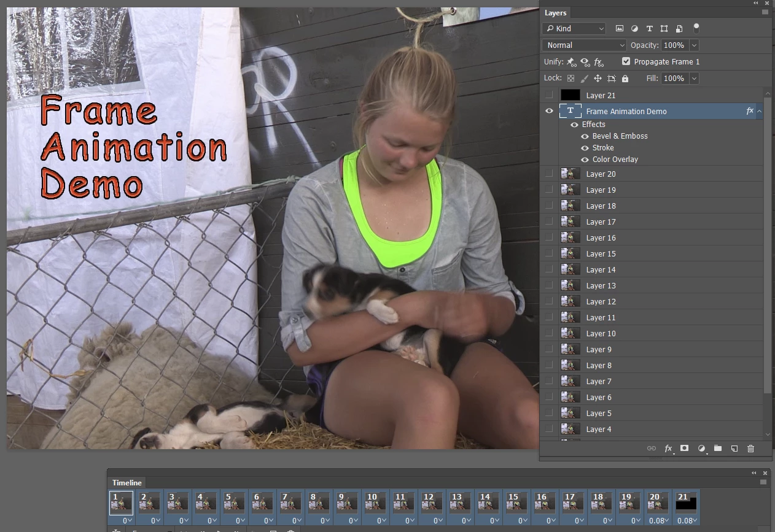Lock image pixels brush icon
Viewport: 775px width, 532px height.
tap(584, 79)
